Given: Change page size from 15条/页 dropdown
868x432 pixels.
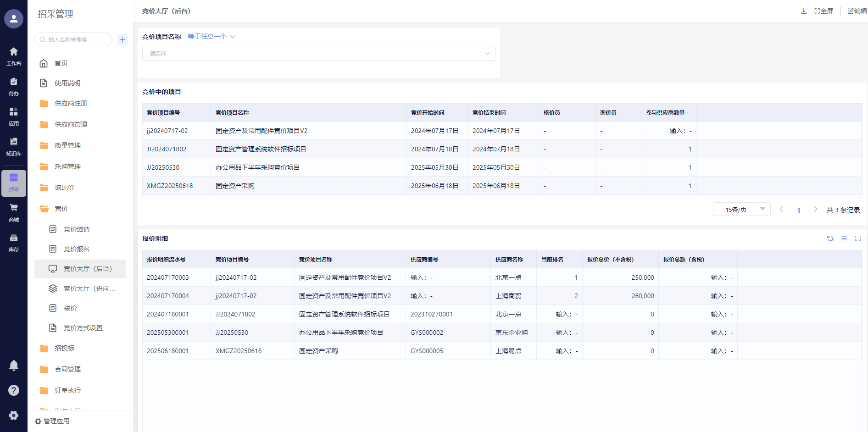Looking at the screenshot, I should pos(741,210).
